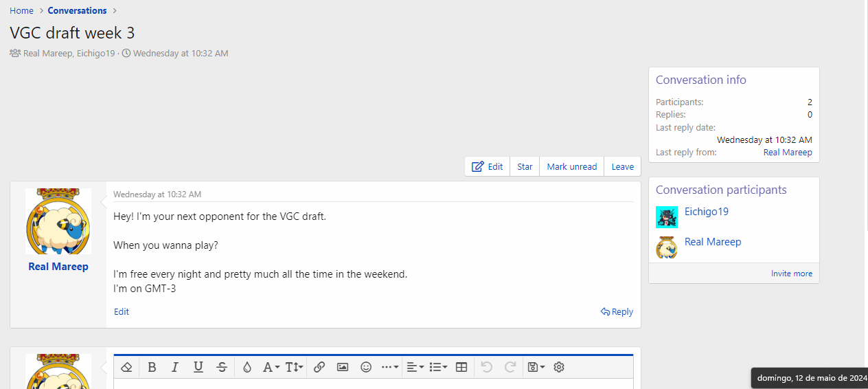Open the smilies emoji picker
868x389 pixels.
tap(366, 367)
